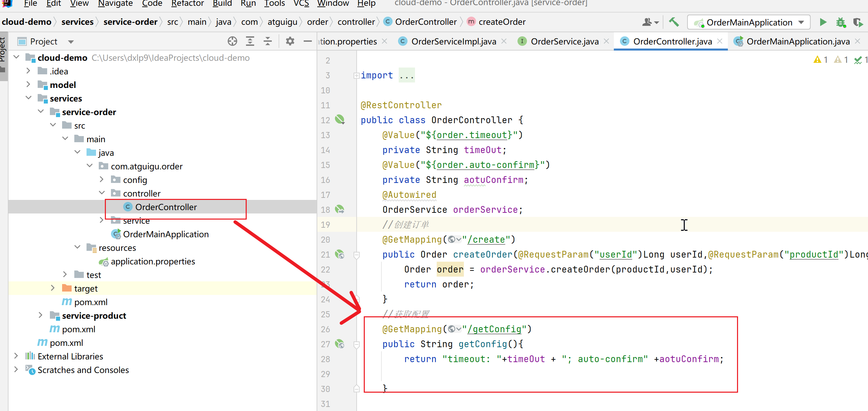
Task: Expand the service-product module
Action: coord(40,315)
